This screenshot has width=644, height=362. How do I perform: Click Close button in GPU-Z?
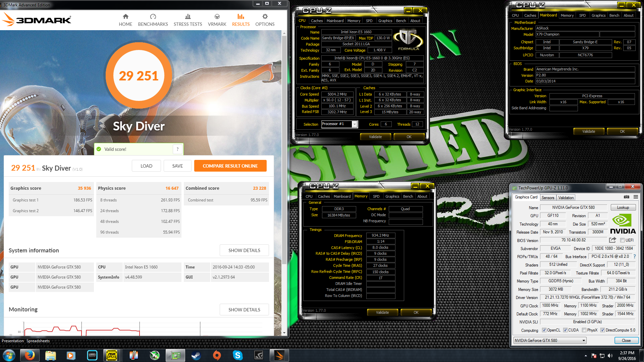point(626,341)
